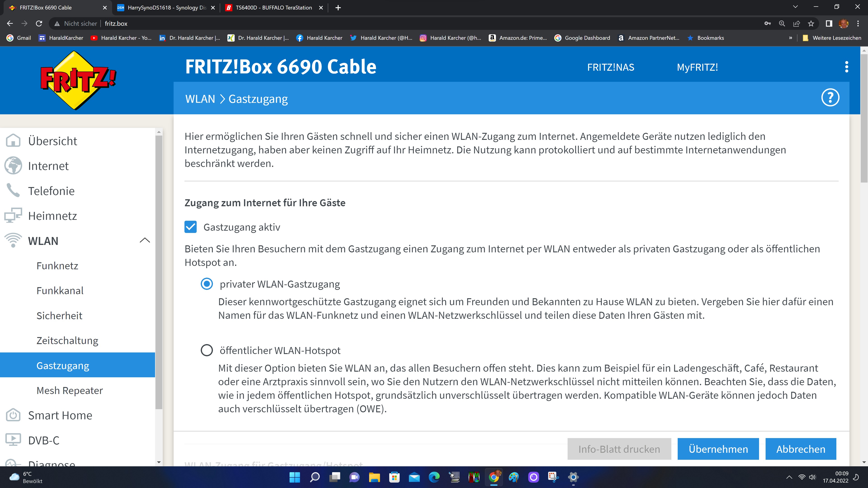The width and height of the screenshot is (868, 488).
Task: Click the Übernehmen button
Action: tap(718, 449)
